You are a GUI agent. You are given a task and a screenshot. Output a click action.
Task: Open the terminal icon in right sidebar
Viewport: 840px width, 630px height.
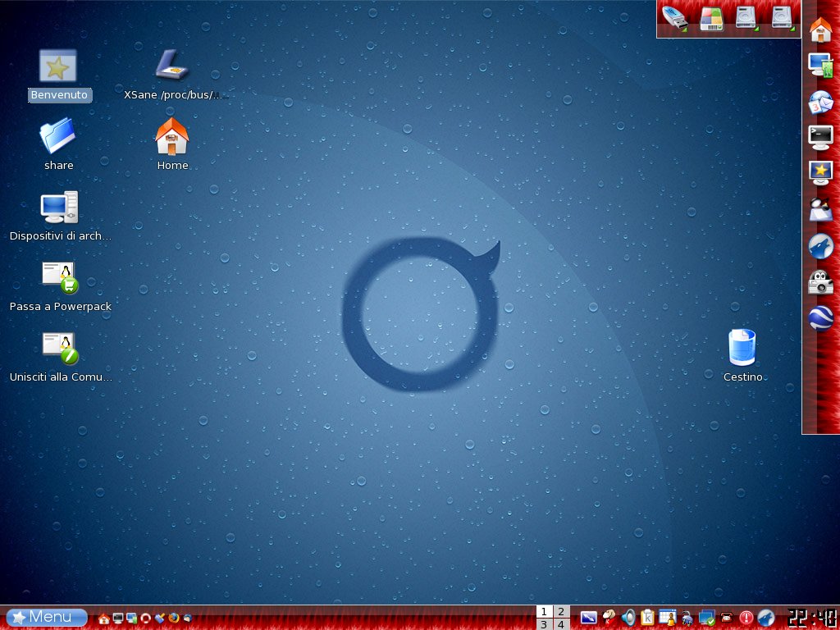coord(820,138)
